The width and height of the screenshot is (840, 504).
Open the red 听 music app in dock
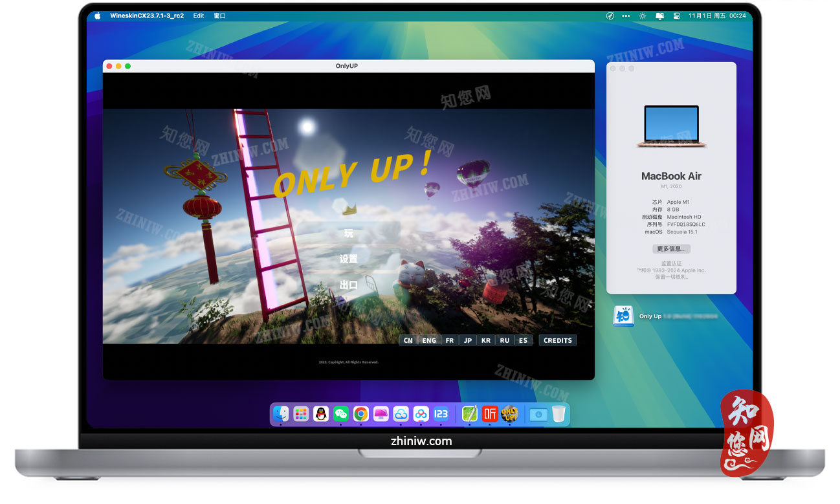coord(490,413)
